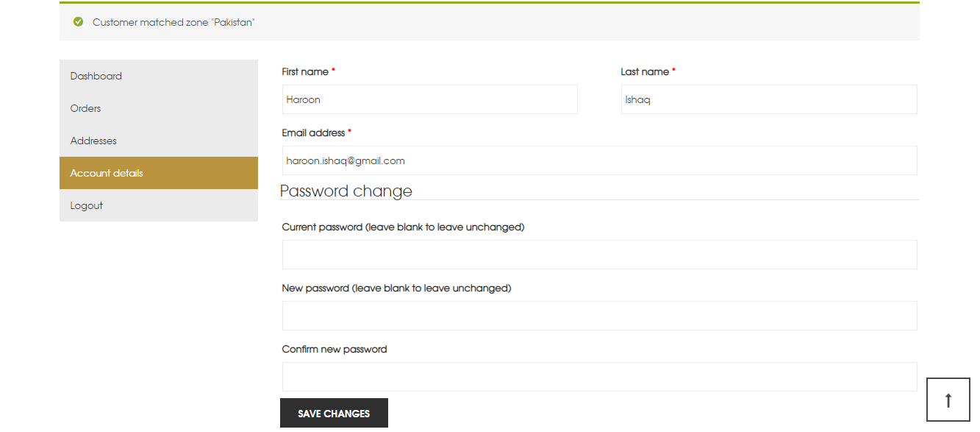This screenshot has width=980, height=432.
Task: Click the Save Changes button
Action: click(334, 414)
